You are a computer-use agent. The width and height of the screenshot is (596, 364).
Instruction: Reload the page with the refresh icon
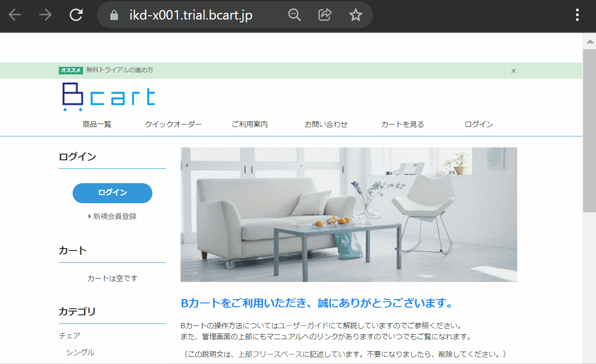(76, 15)
